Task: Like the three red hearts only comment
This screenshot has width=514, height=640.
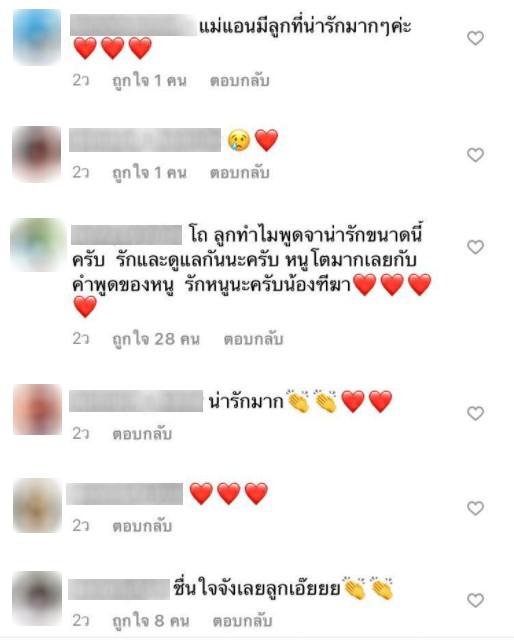Action: point(475,508)
